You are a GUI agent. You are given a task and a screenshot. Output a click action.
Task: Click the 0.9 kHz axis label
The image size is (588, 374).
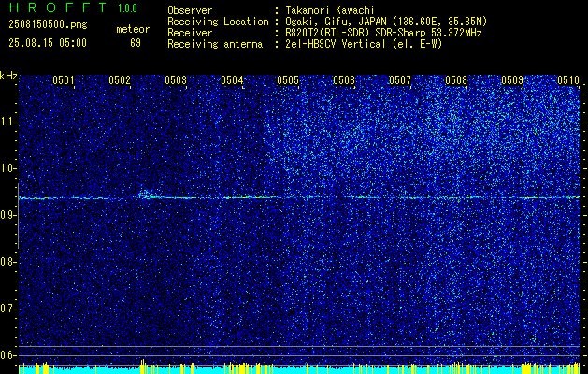point(7,215)
